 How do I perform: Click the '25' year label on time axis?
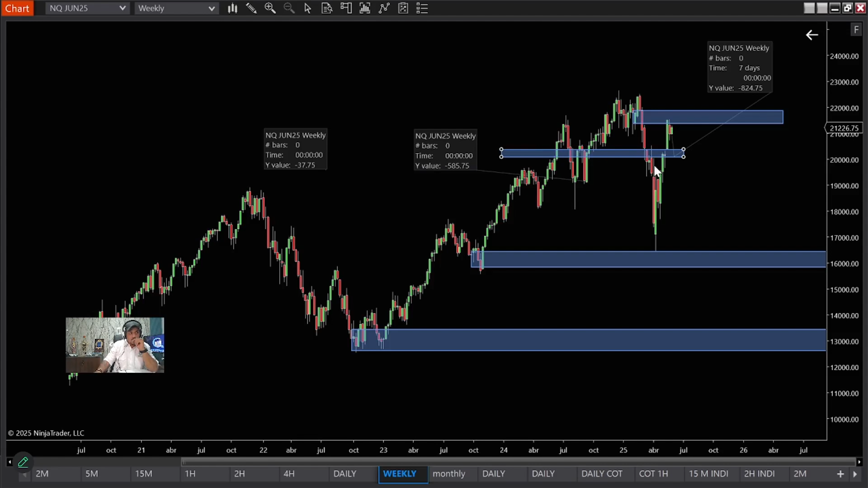coord(623,450)
